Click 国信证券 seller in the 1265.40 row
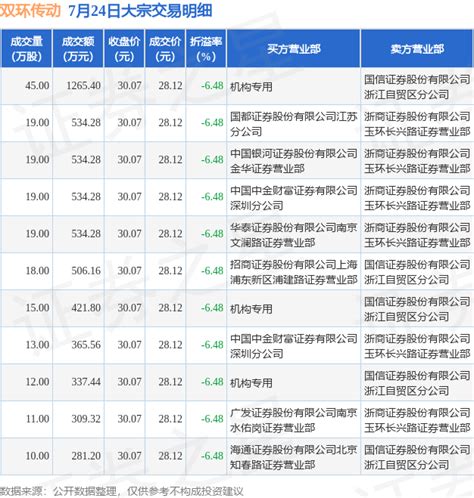The image size is (474, 498). pos(417,87)
